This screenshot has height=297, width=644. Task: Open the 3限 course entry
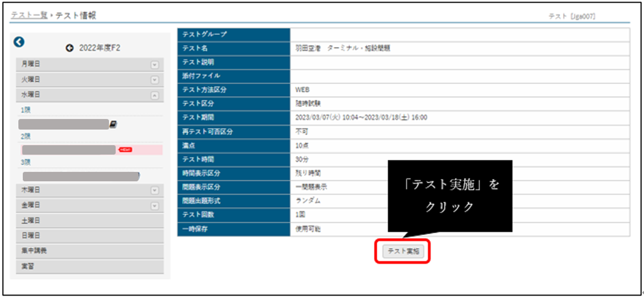pyautogui.click(x=81, y=176)
